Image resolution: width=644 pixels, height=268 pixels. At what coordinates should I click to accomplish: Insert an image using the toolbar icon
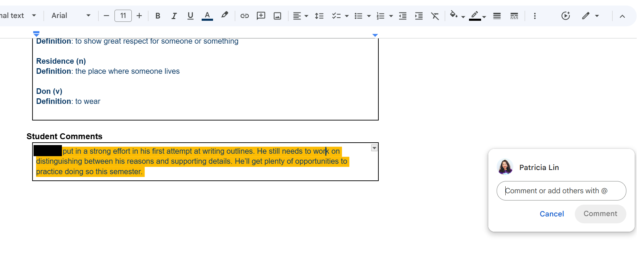(x=277, y=16)
